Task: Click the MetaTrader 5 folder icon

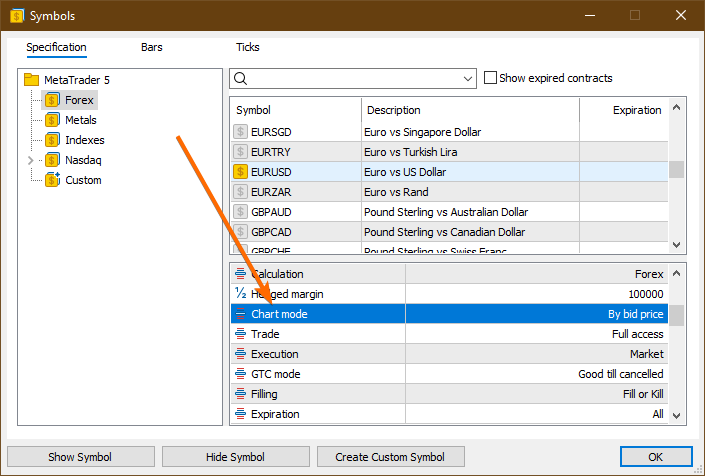Action: (x=31, y=80)
